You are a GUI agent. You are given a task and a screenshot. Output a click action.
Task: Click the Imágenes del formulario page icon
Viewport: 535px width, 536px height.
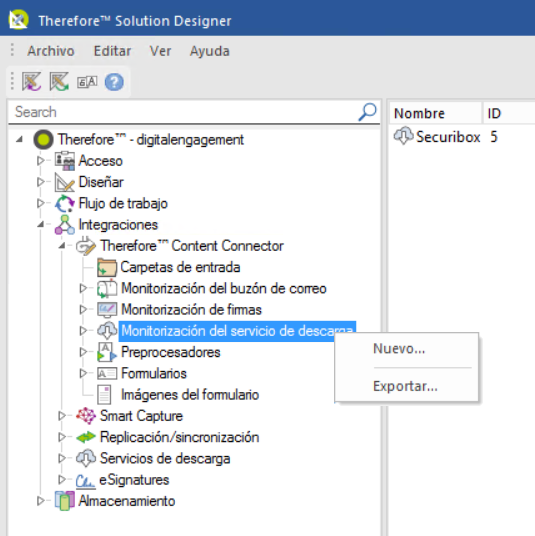click(104, 394)
